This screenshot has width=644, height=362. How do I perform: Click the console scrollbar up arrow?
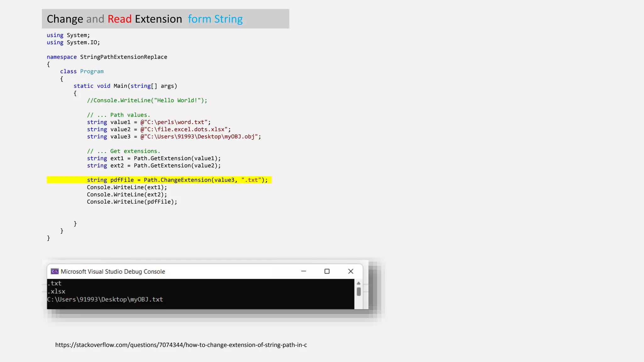pyautogui.click(x=358, y=283)
